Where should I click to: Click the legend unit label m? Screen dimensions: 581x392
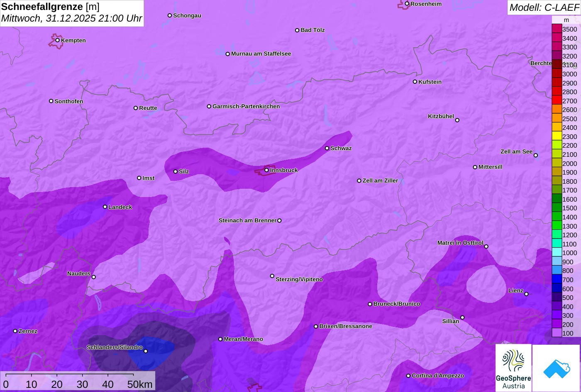click(x=566, y=20)
